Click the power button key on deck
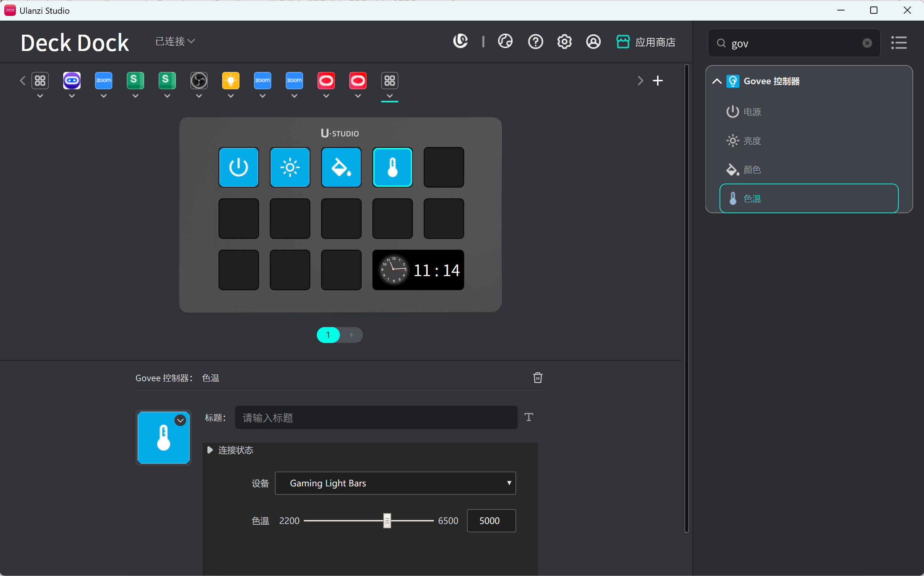The image size is (924, 576). pyautogui.click(x=238, y=167)
